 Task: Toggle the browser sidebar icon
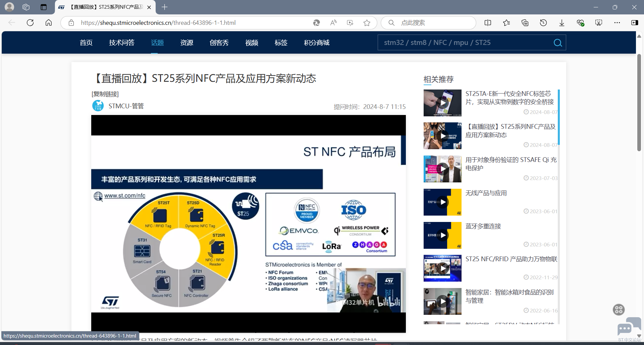click(x=635, y=22)
